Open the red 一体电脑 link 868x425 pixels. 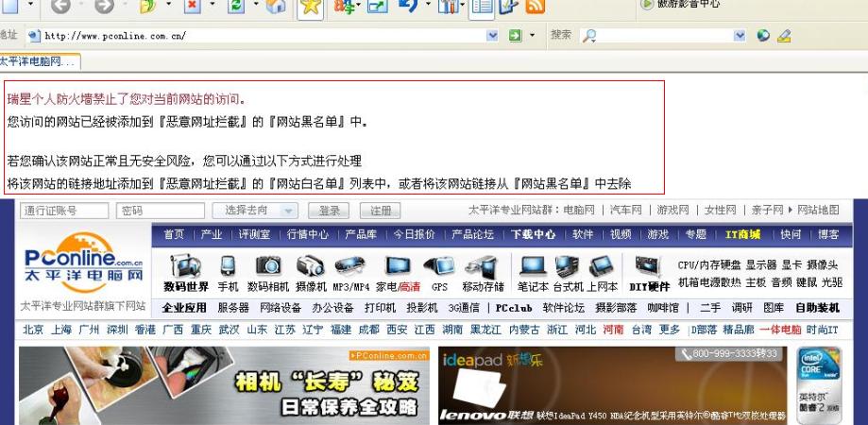[780, 330]
